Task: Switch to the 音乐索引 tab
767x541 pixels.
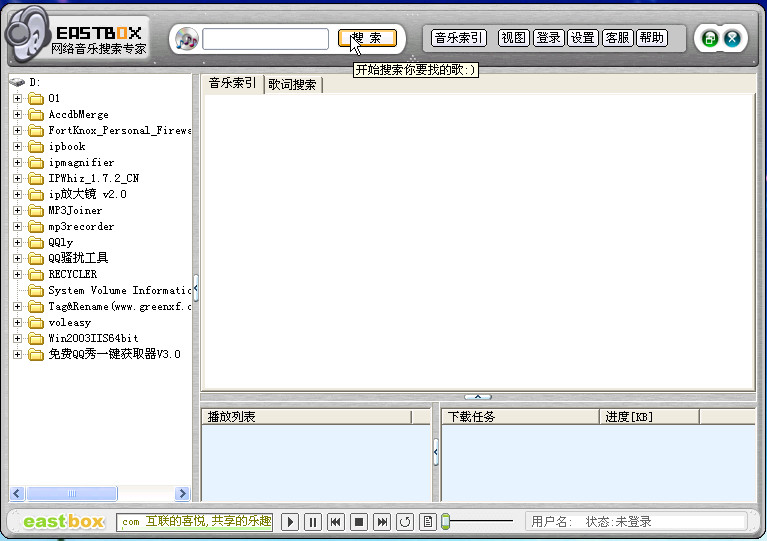Action: (233, 83)
